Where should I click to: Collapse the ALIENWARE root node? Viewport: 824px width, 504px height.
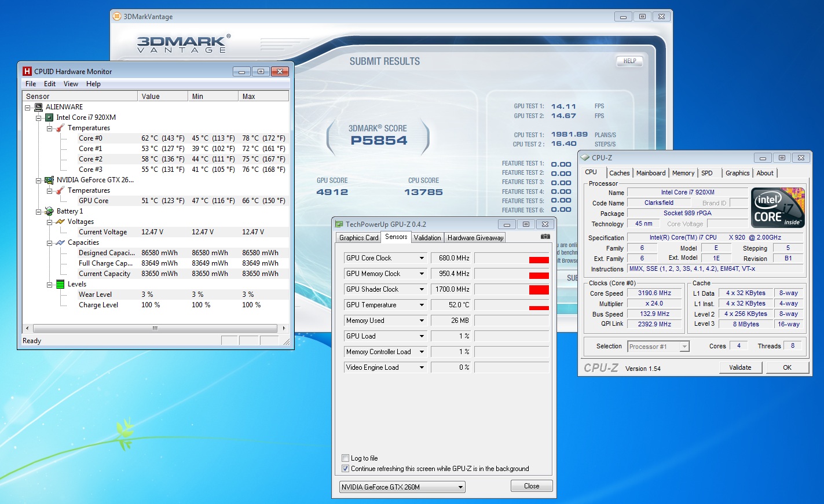[x=28, y=107]
